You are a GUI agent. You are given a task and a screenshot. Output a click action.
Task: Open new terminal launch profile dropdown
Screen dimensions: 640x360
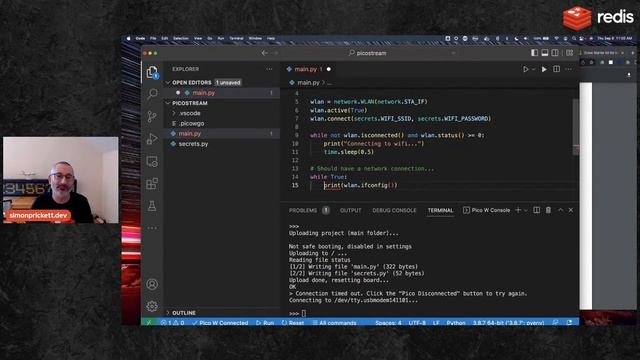pyautogui.click(x=526, y=210)
